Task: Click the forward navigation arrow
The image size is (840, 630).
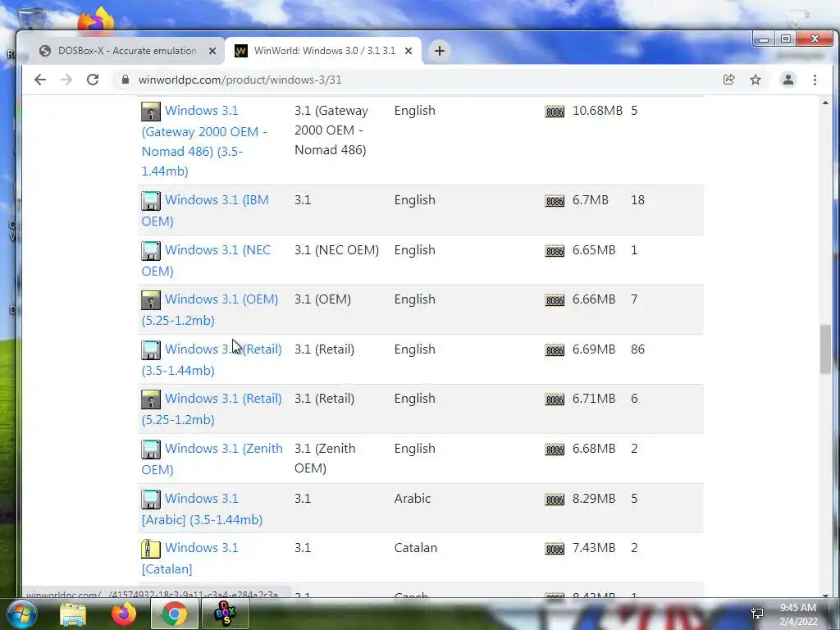Action: [66, 80]
